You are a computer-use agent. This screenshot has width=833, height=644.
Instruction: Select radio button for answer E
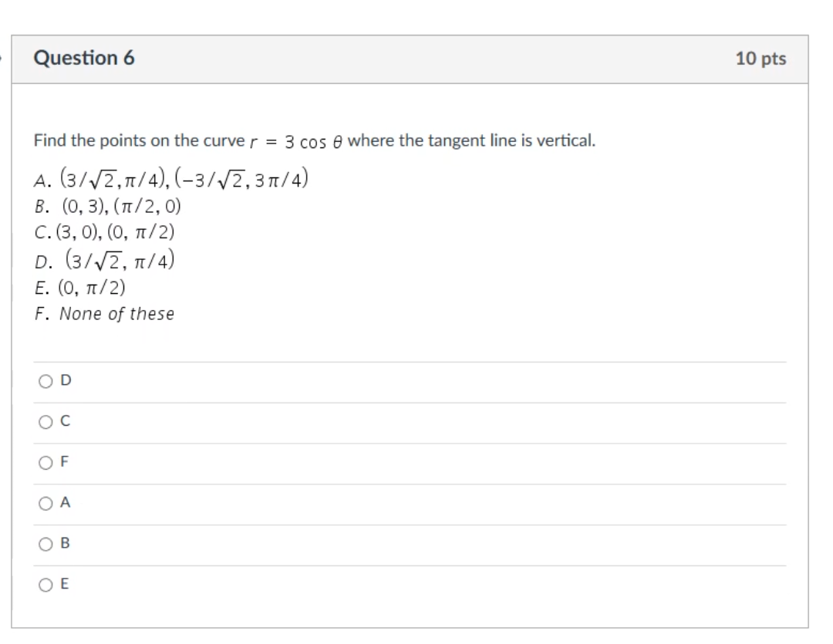point(46,584)
